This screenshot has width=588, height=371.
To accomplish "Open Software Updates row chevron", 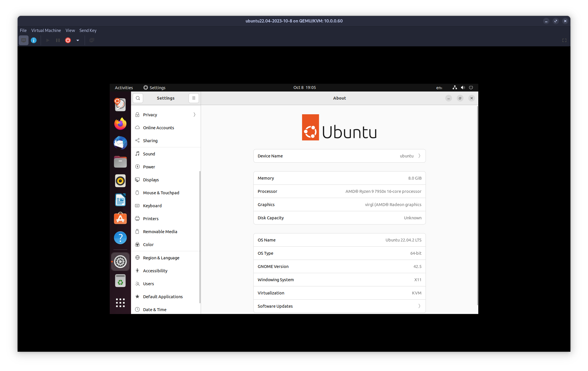I will pos(419,306).
